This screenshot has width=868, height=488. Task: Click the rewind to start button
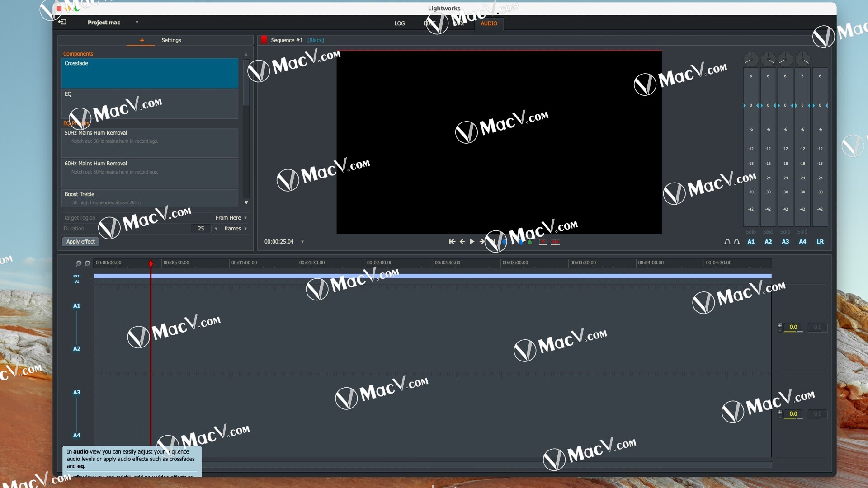[x=452, y=241]
